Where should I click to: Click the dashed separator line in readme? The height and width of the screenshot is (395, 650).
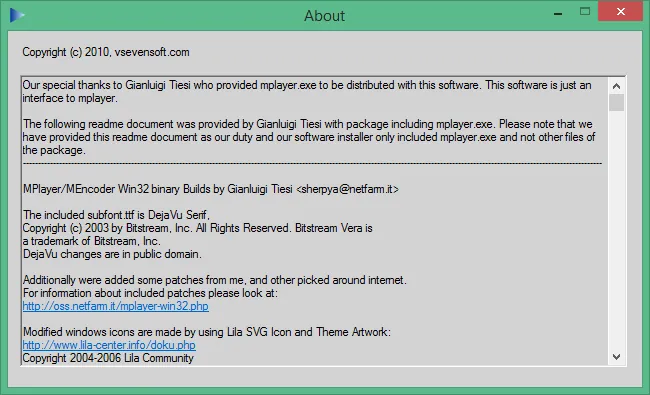click(312, 164)
